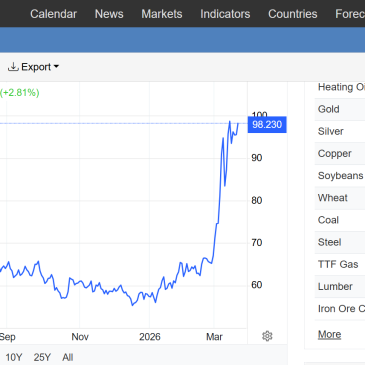Screen dimensions: 365x365
Task: Select the 25Y time range
Action: pos(42,357)
